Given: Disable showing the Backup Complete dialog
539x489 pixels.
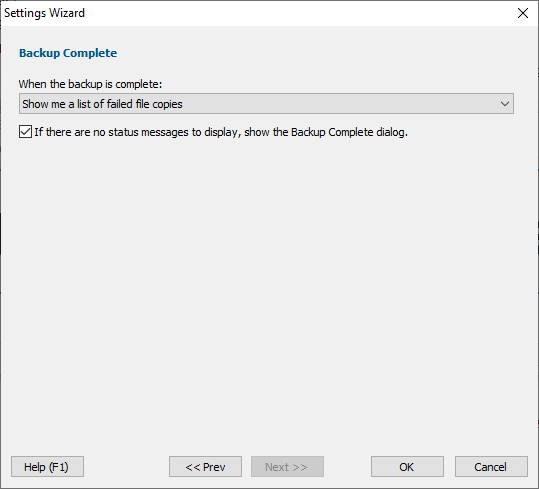Looking at the screenshot, I should point(25,132).
